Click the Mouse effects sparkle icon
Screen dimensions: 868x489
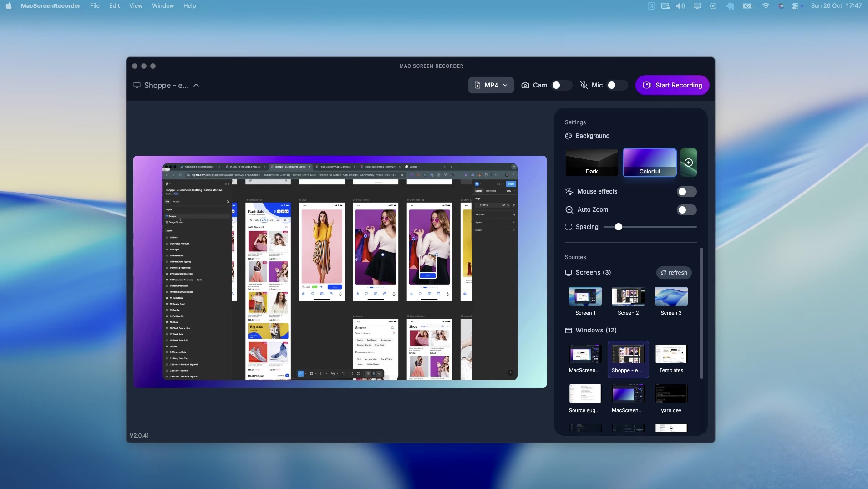tap(569, 191)
